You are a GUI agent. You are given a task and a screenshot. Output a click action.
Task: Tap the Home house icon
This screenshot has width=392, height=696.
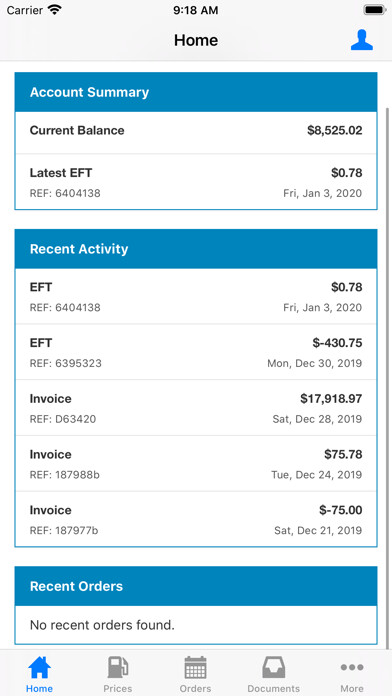click(40, 667)
